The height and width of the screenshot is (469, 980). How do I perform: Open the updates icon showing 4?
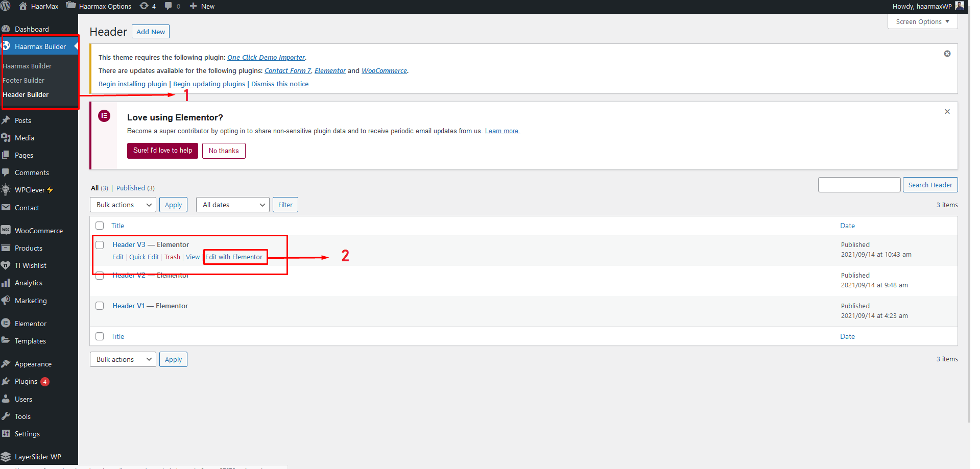(x=144, y=6)
